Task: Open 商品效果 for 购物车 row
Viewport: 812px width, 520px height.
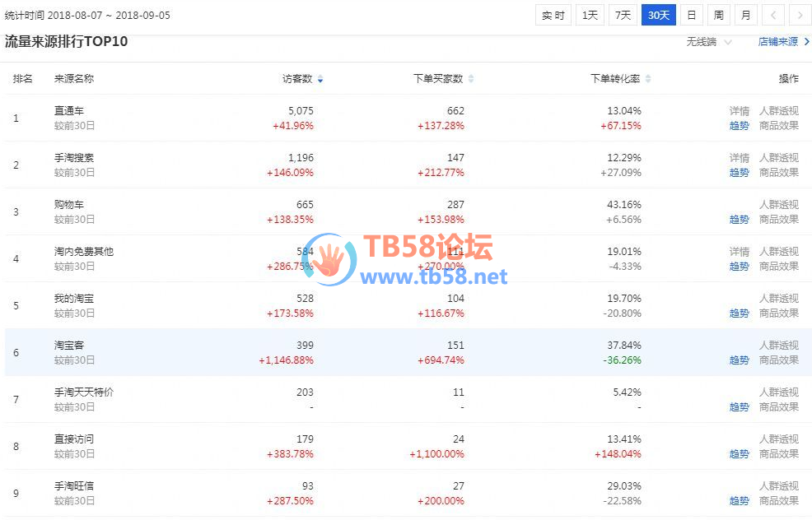Action: point(779,220)
